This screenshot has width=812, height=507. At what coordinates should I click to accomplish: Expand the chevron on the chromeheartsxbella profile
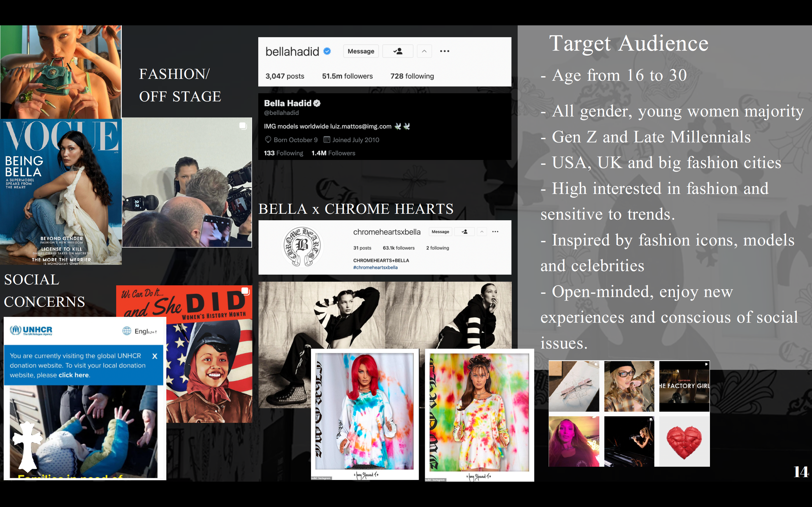[482, 232]
